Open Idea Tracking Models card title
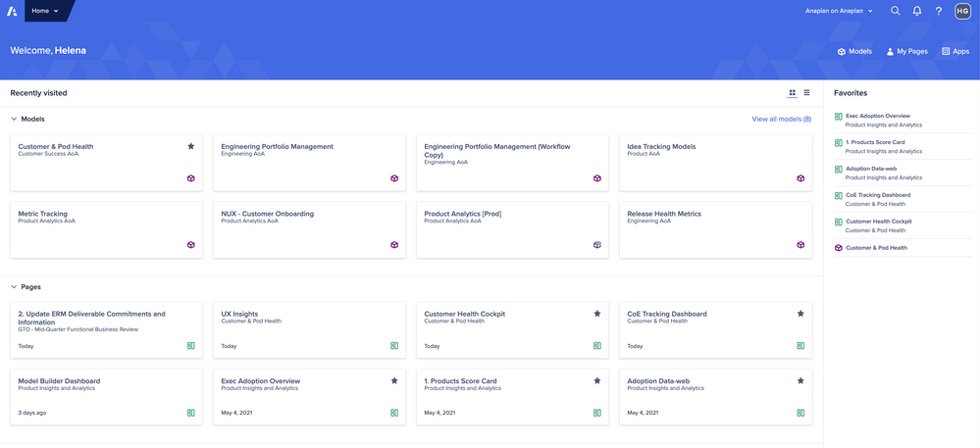Image resolution: width=980 pixels, height=448 pixels. tap(661, 147)
